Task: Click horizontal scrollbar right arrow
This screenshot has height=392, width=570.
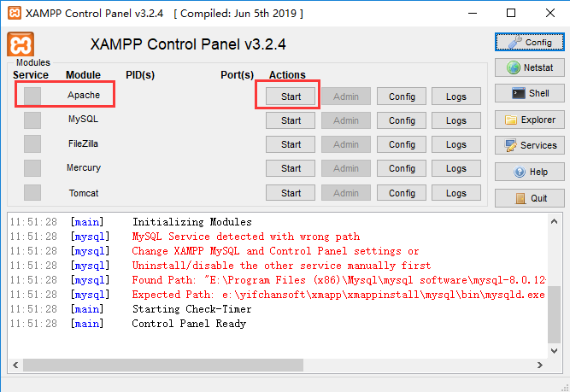Action: point(540,365)
